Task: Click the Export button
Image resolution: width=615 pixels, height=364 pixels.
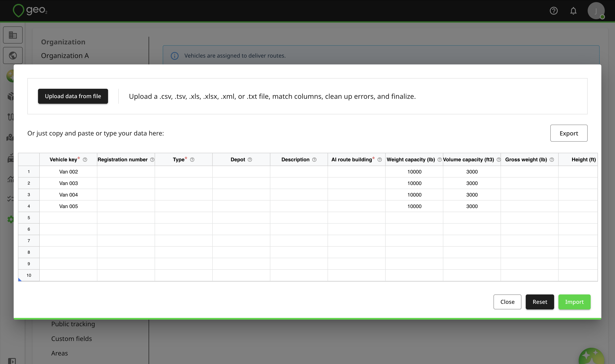Action: click(569, 133)
